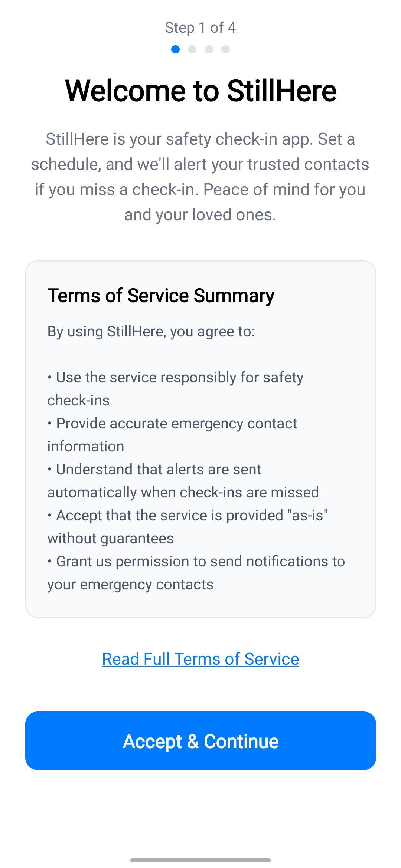Open the Read Full Terms of Service link
Viewport: 401px width, 868px height.
(200, 659)
